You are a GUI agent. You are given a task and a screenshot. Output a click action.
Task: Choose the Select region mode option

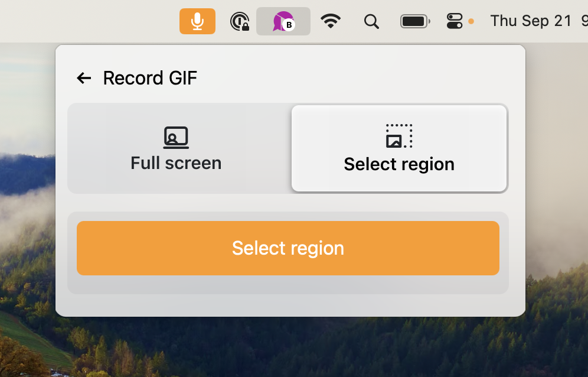tap(399, 148)
